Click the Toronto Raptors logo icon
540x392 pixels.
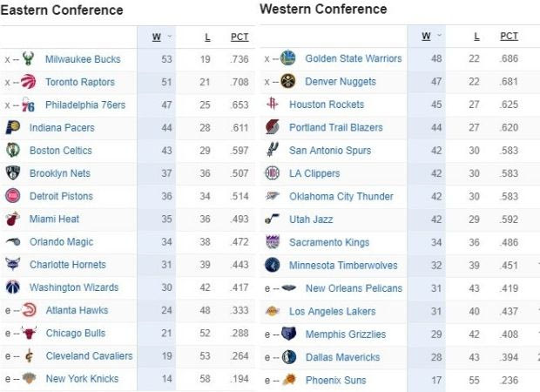point(29,82)
